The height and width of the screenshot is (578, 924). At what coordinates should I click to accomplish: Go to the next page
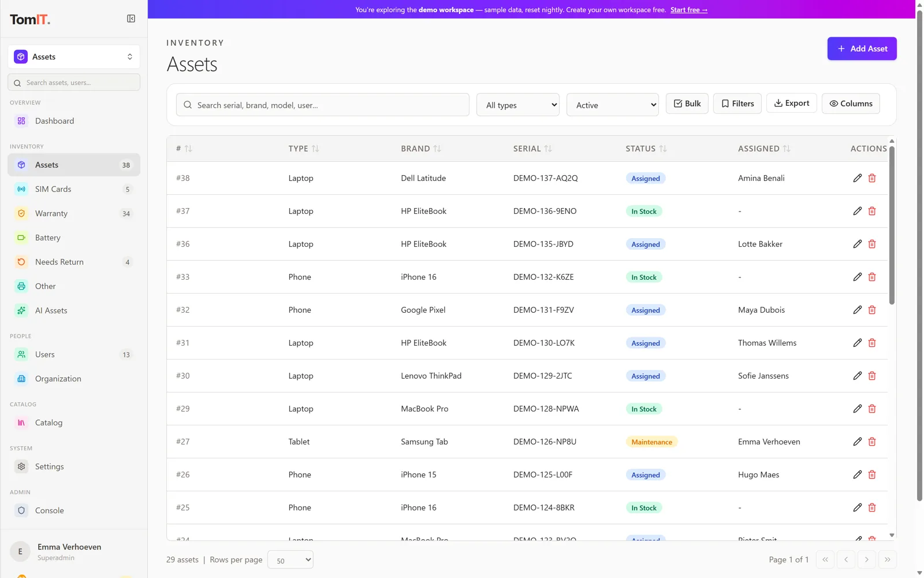867,560
